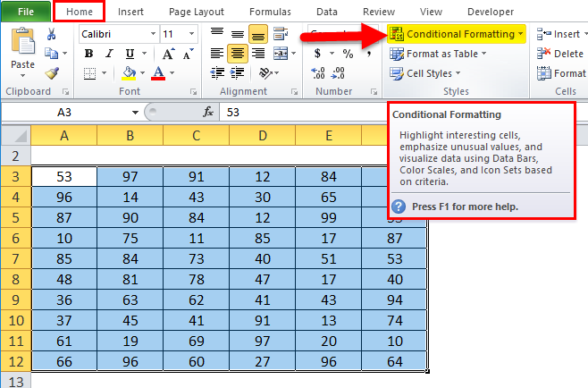588x388 pixels.
Task: Open Cell Styles gallery
Action: pyautogui.click(x=424, y=73)
